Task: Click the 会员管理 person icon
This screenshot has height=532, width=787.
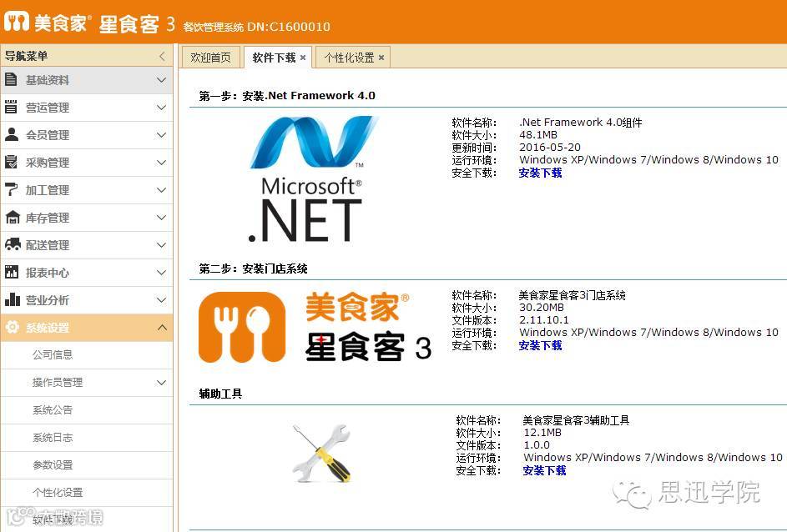Action: tap(11, 134)
